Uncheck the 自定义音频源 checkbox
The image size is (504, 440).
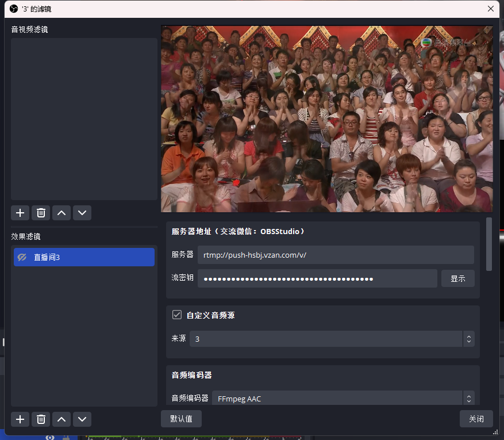click(x=177, y=315)
